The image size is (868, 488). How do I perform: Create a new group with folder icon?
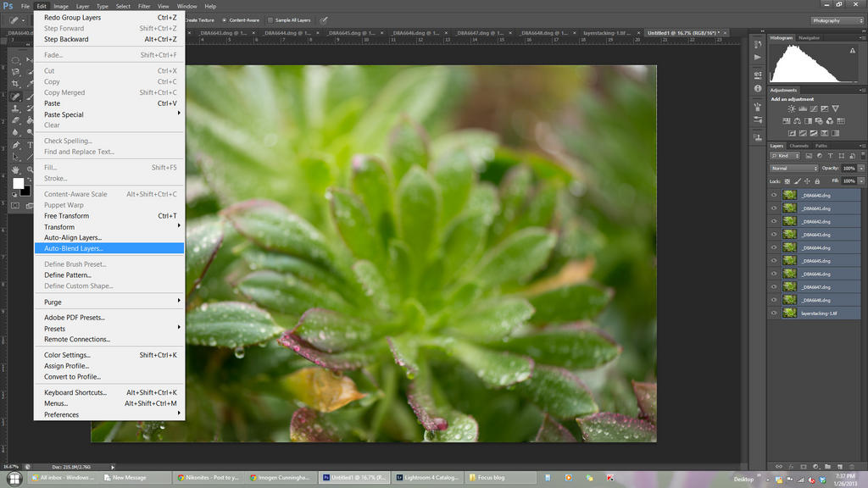pos(828,466)
